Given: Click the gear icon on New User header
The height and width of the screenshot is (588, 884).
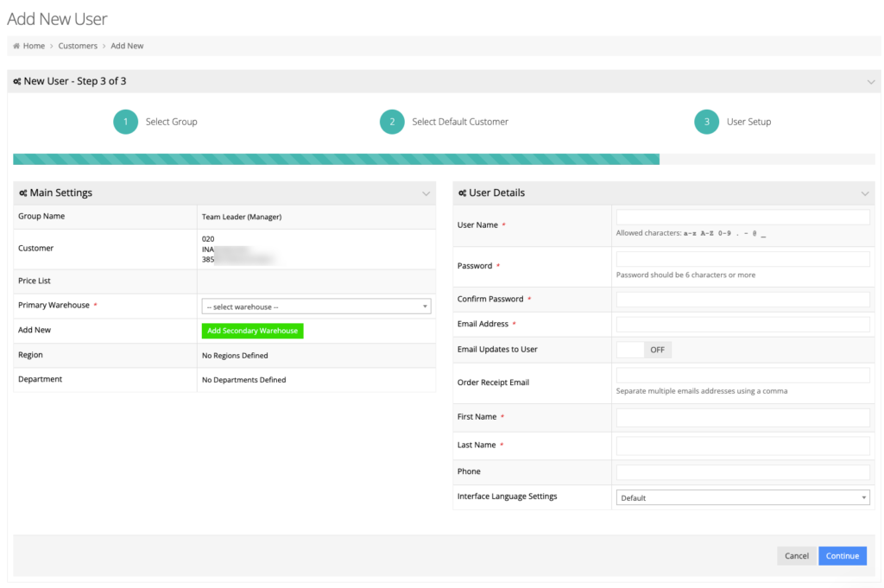Looking at the screenshot, I should (x=16, y=80).
